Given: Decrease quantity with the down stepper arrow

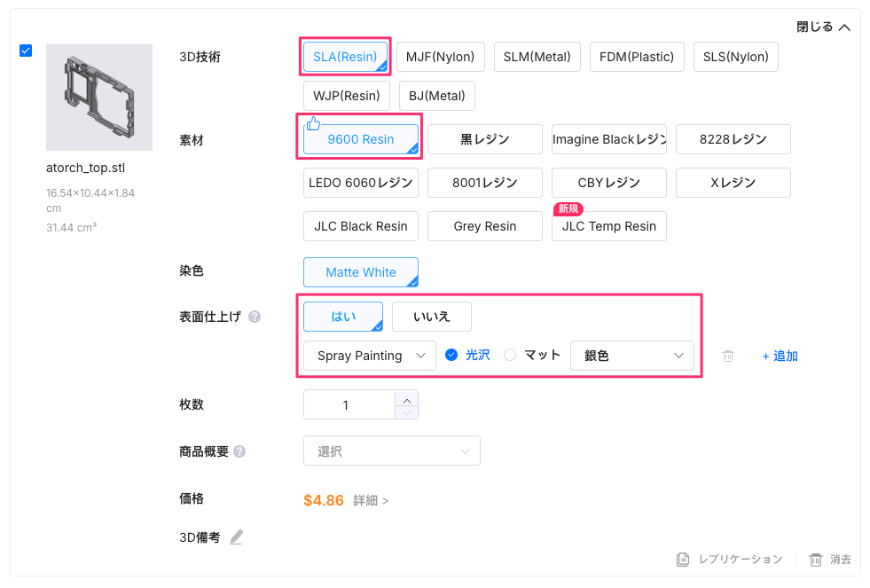Looking at the screenshot, I should pyautogui.click(x=406, y=412).
